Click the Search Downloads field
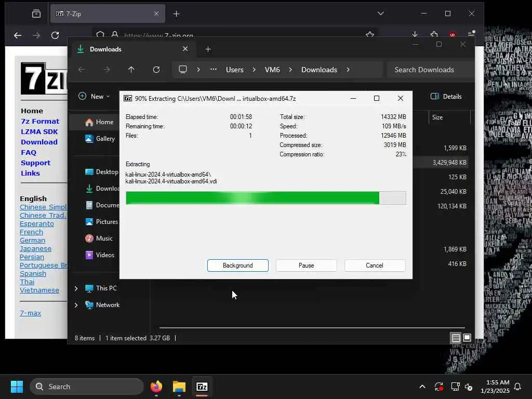The image size is (532, 399). pos(430,70)
